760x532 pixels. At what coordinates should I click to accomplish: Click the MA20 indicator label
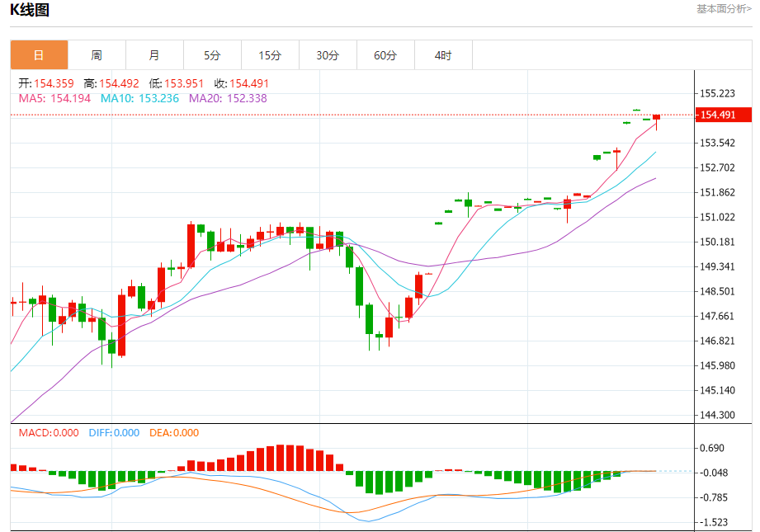(x=228, y=98)
